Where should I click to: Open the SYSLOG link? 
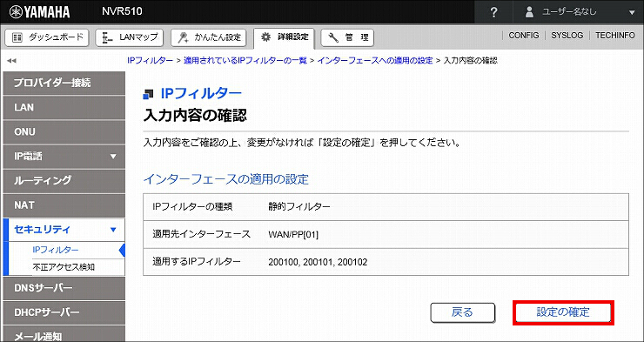(567, 36)
